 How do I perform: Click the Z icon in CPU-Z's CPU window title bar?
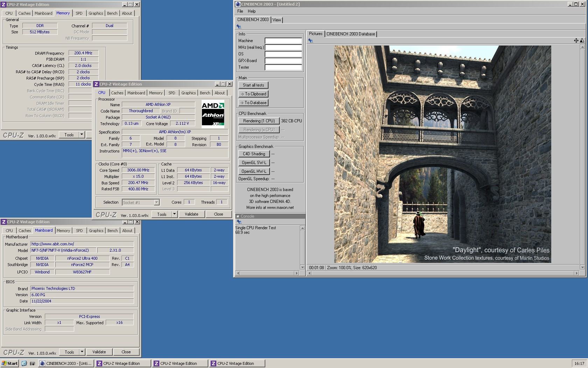[x=96, y=84]
